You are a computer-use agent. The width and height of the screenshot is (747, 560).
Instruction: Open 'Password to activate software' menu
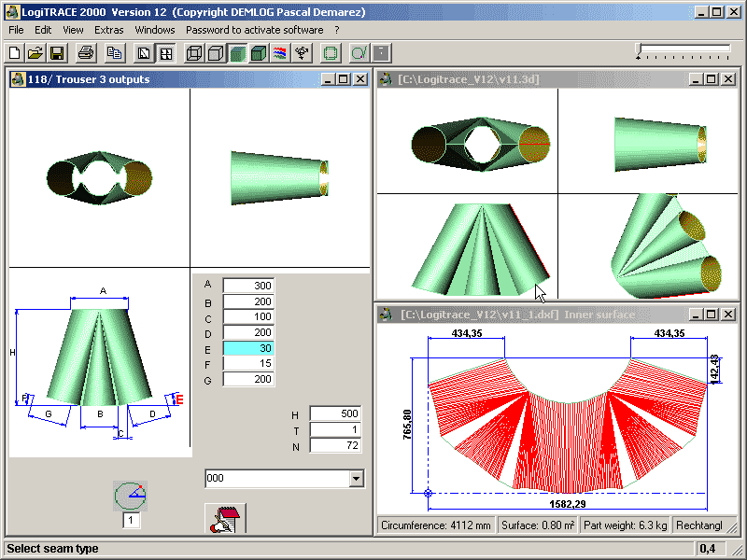[254, 30]
